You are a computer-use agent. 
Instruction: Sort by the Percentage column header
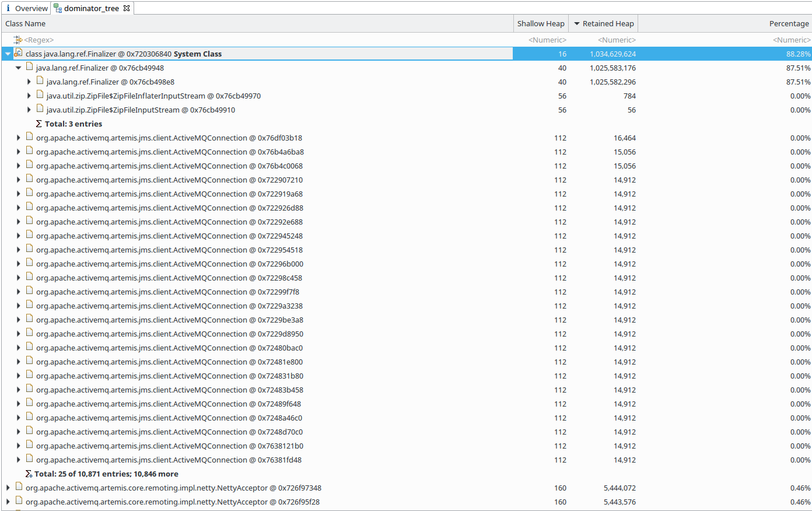tap(725, 23)
